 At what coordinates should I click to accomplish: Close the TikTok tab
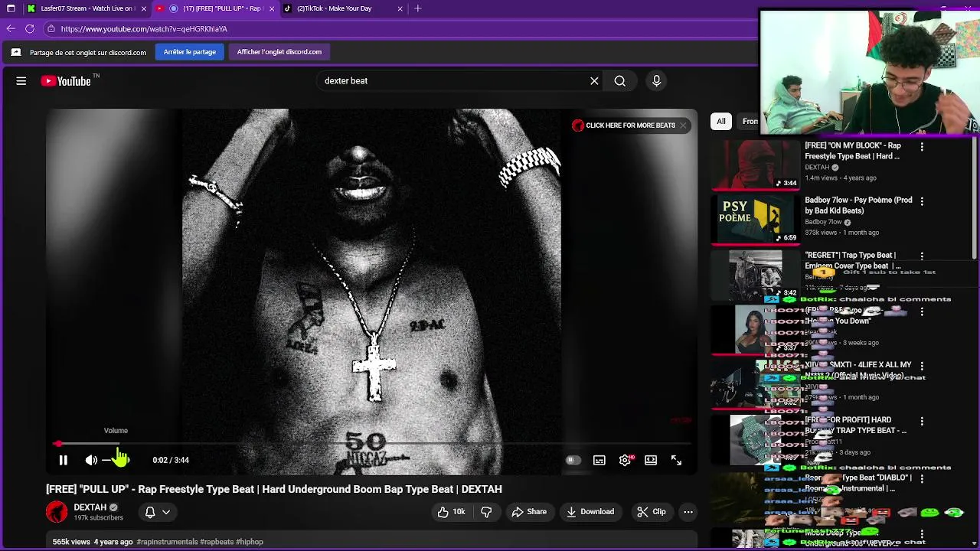click(x=400, y=8)
